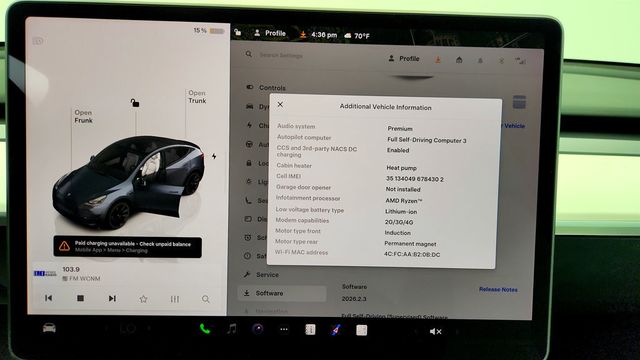Open the Release Notes link
The height and width of the screenshot is (360, 640).
(x=498, y=289)
